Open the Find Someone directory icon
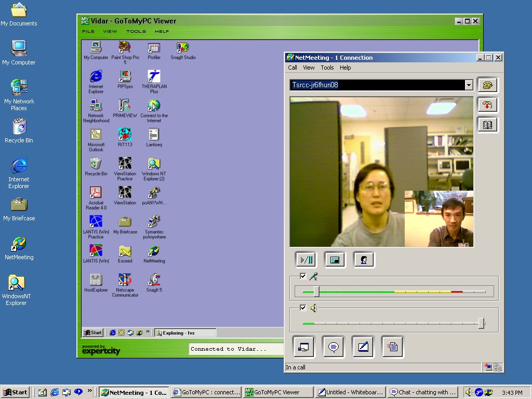This screenshot has width=532, height=399. [x=487, y=125]
